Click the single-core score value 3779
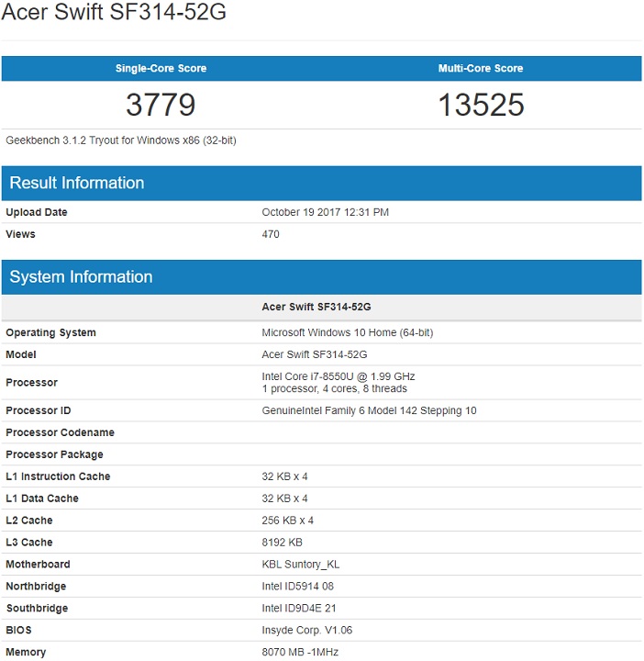This screenshot has width=644, height=661. pos(161,105)
